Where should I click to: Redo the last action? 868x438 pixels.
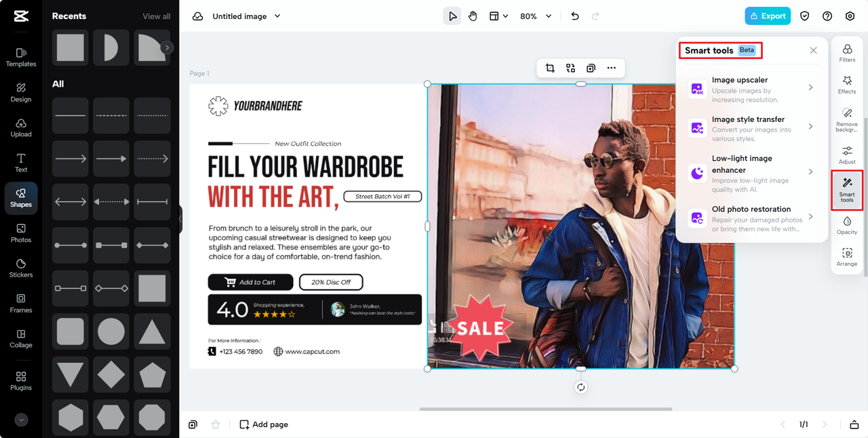(595, 16)
